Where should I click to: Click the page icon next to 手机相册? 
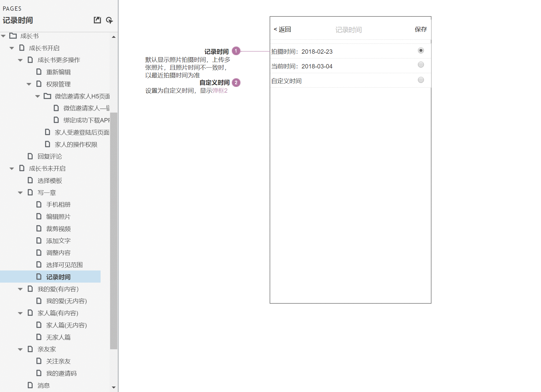[39, 204]
